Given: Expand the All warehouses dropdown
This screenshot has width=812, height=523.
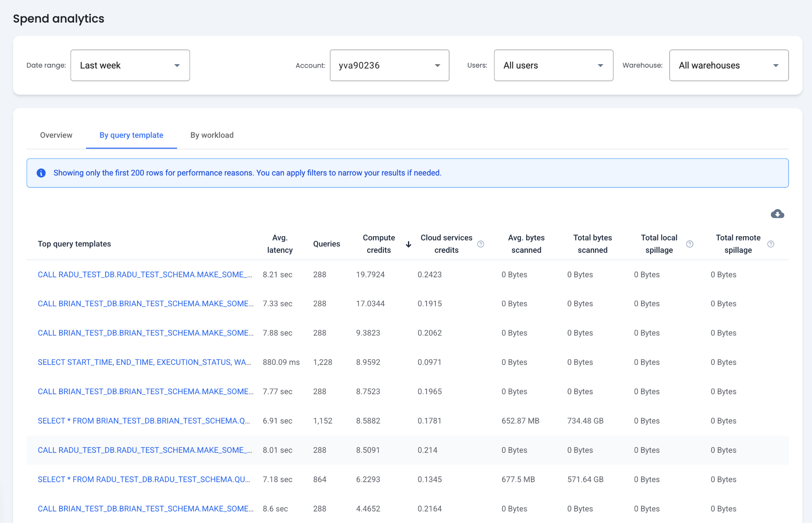Looking at the screenshot, I should [728, 65].
